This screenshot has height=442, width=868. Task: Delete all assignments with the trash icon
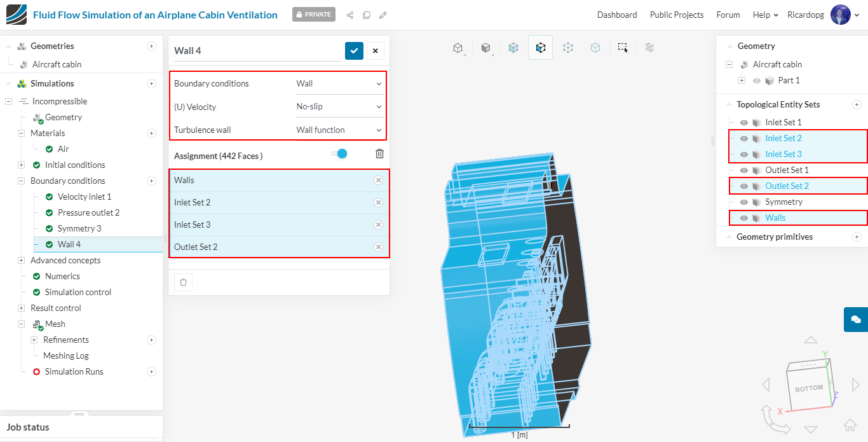click(x=379, y=153)
